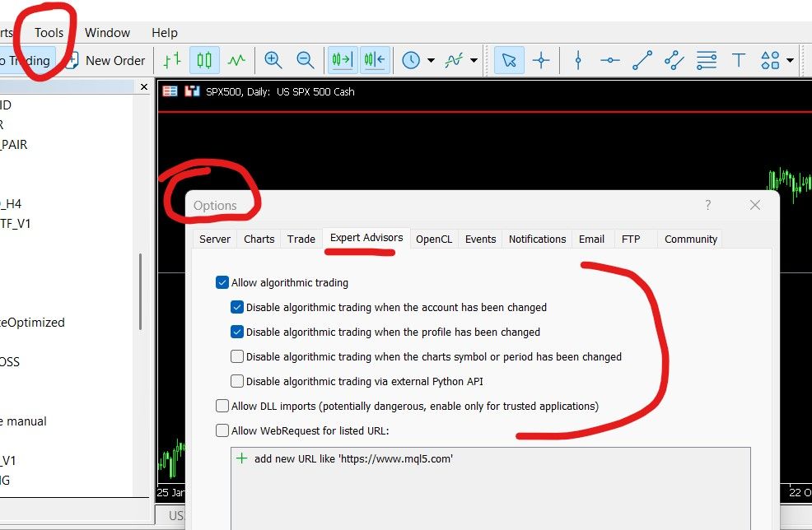
Task: Zoom in on the chart
Action: [x=273, y=61]
